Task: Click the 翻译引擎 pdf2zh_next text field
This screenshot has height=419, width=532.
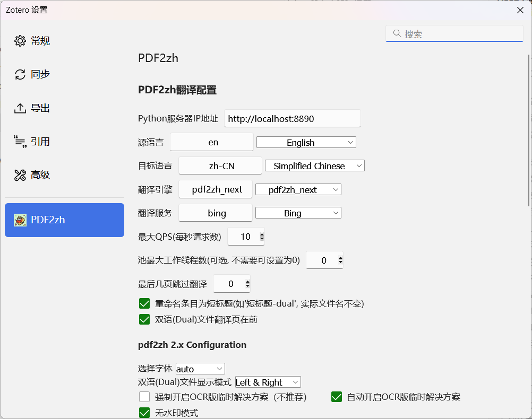Action: click(x=216, y=189)
